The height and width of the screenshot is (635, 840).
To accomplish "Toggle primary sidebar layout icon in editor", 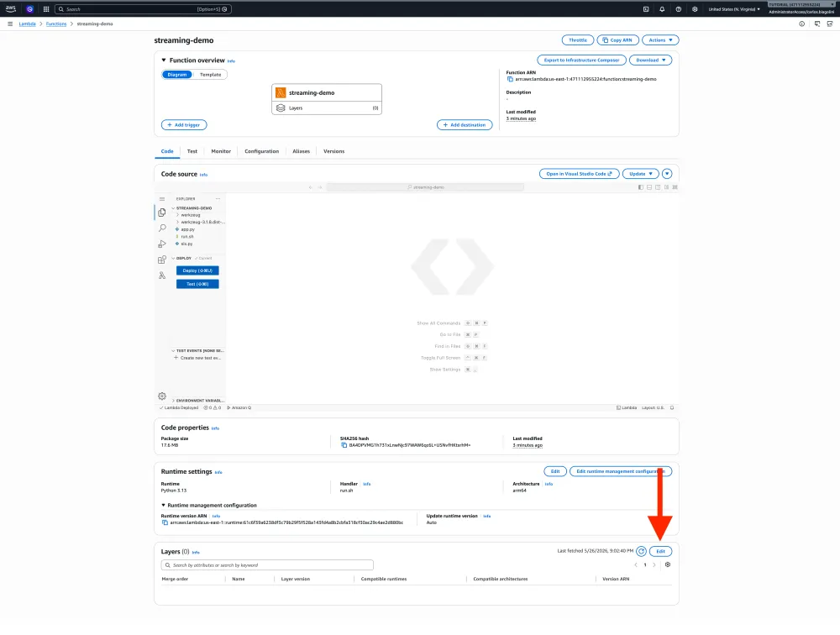I will [x=641, y=187].
